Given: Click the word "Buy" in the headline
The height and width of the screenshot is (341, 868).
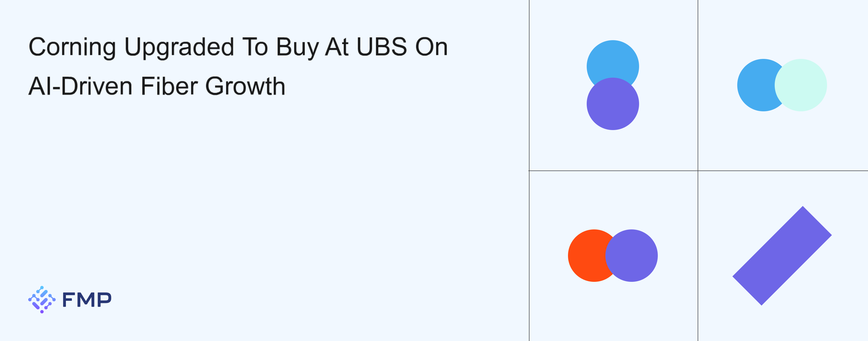Looking at the screenshot, I should [297, 48].
